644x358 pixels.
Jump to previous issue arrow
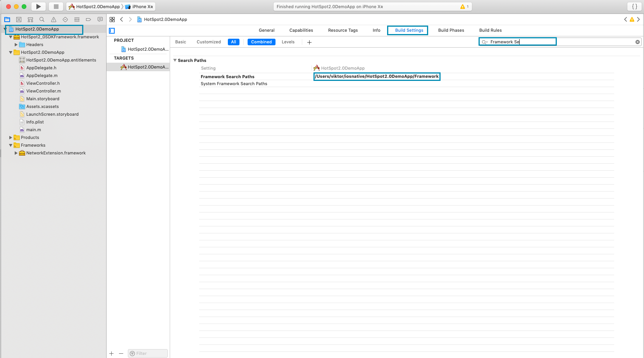pyautogui.click(x=625, y=19)
